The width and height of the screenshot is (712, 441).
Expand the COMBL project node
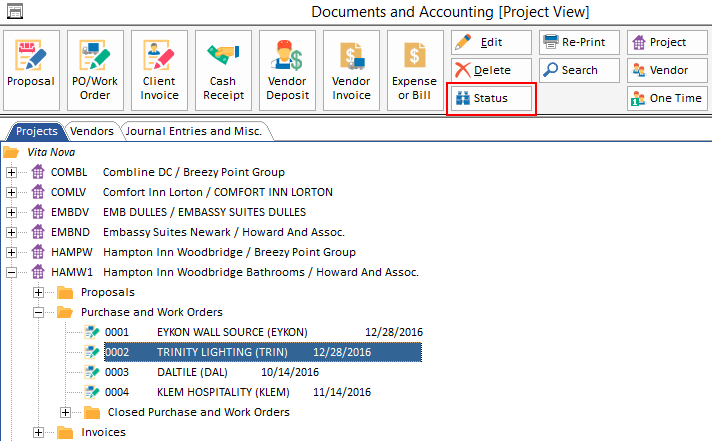(x=12, y=172)
